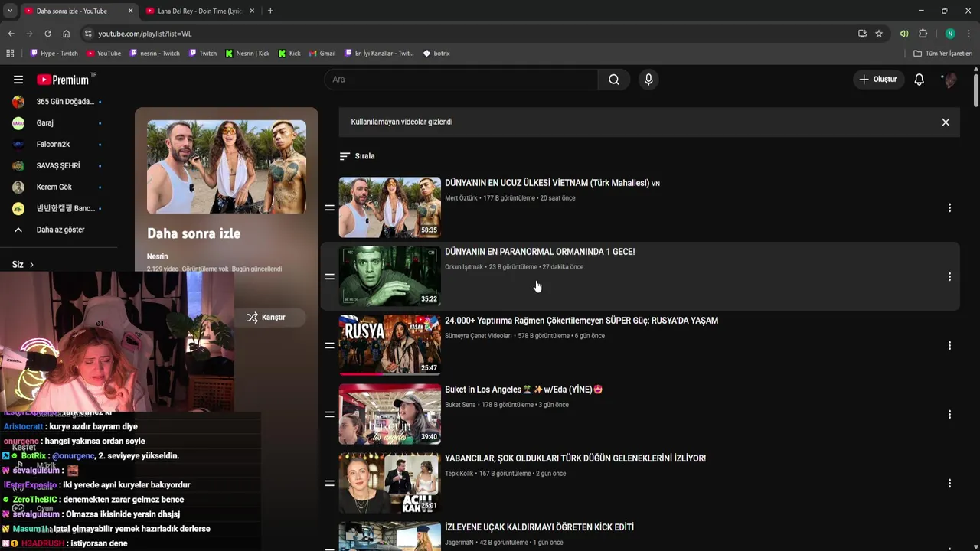Open En İyi Kanallar Twitch bookmark
The image size is (980, 551).
379,54
